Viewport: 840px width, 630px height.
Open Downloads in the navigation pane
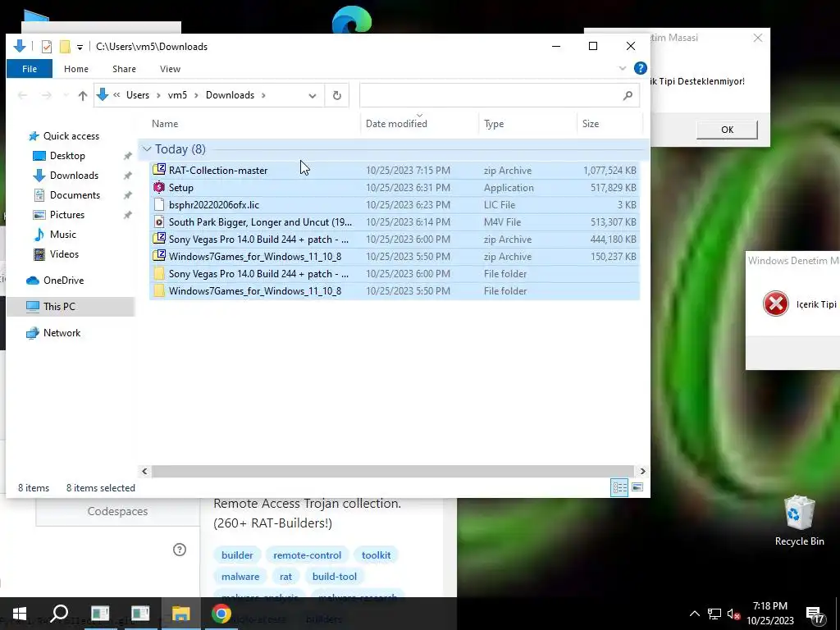[x=74, y=176]
